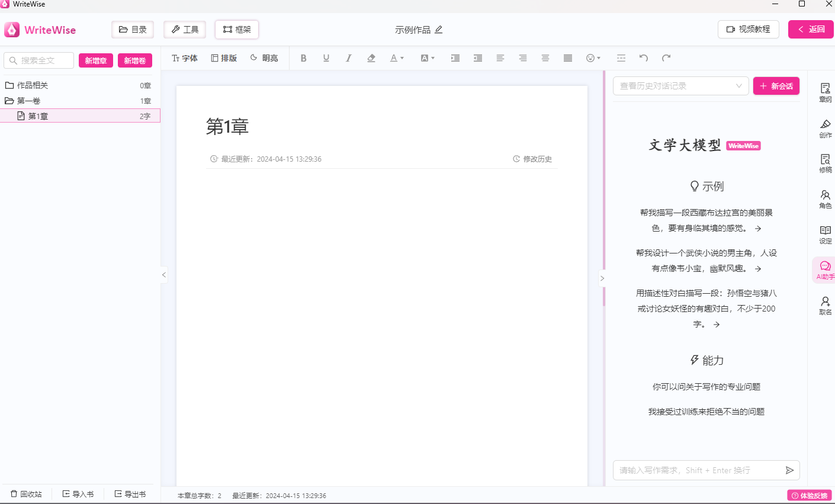The image size is (835, 504).
Task: Click 导入书 to import a book
Action: point(78,494)
